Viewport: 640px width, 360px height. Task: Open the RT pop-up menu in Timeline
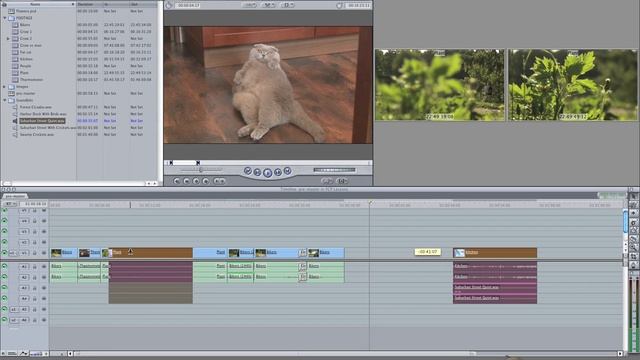(9, 204)
